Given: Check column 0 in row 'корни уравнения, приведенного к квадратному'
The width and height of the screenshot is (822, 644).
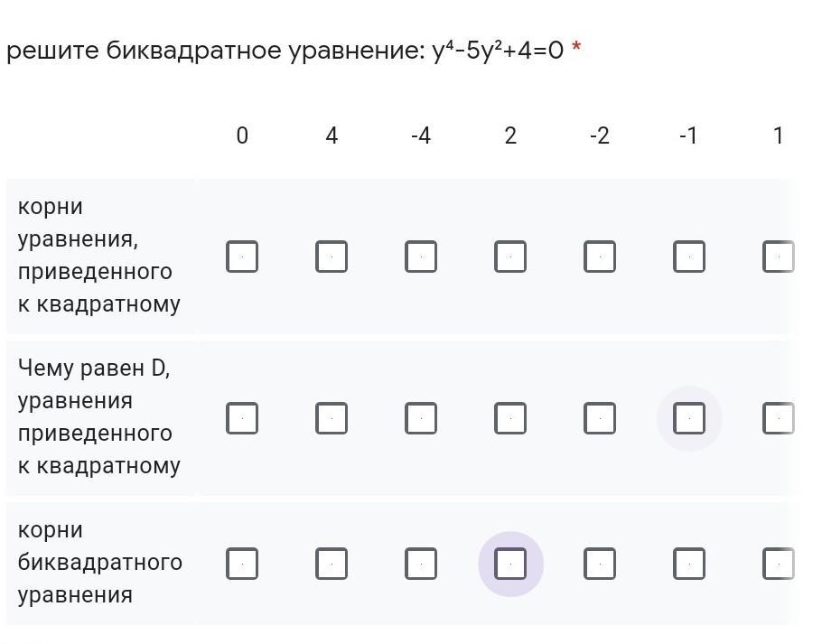Looking at the screenshot, I should [242, 257].
